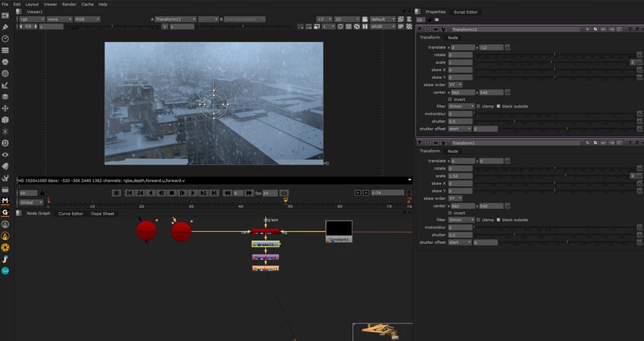This screenshot has height=341, width=644.
Task: Open the Render menu
Action: point(69,4)
